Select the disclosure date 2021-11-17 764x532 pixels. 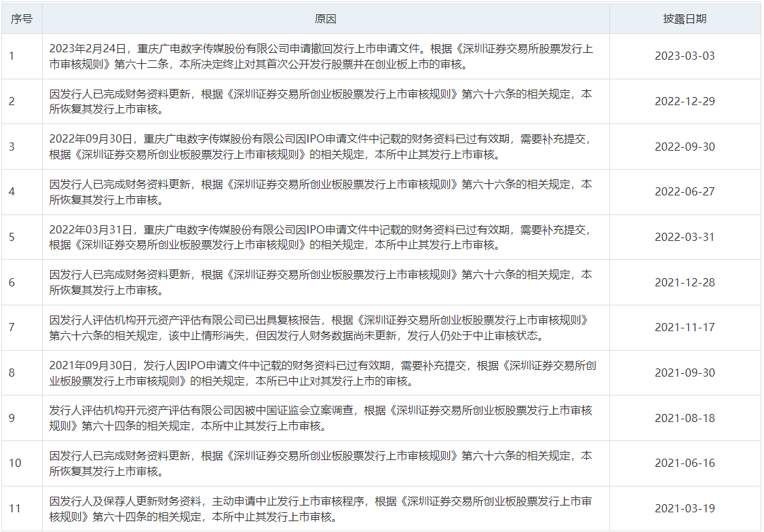[x=684, y=328]
